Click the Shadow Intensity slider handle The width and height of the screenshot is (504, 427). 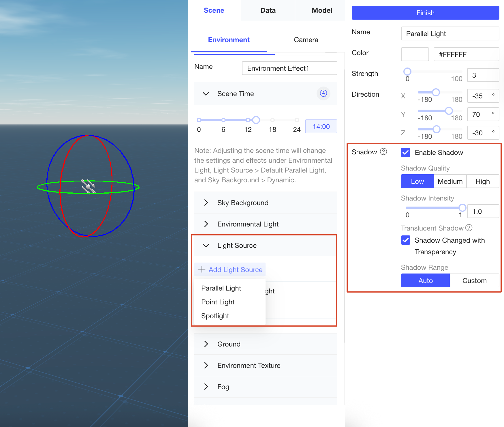[x=462, y=207]
